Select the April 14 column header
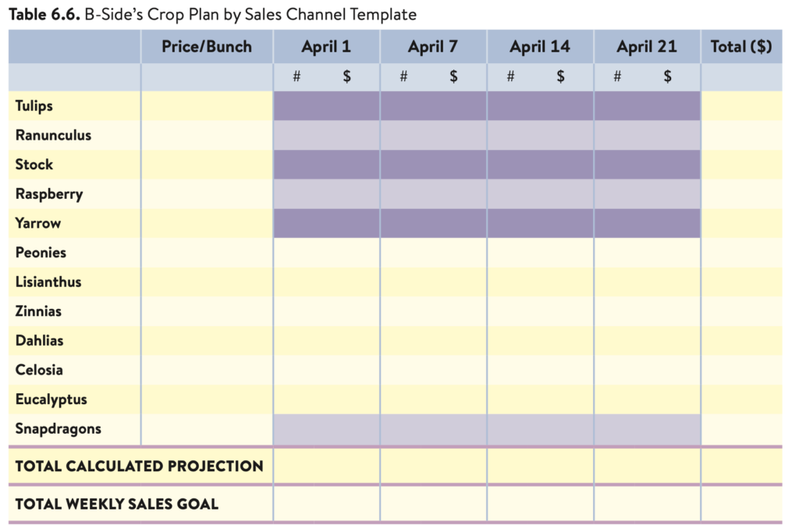The width and height of the screenshot is (799, 532). (540, 46)
